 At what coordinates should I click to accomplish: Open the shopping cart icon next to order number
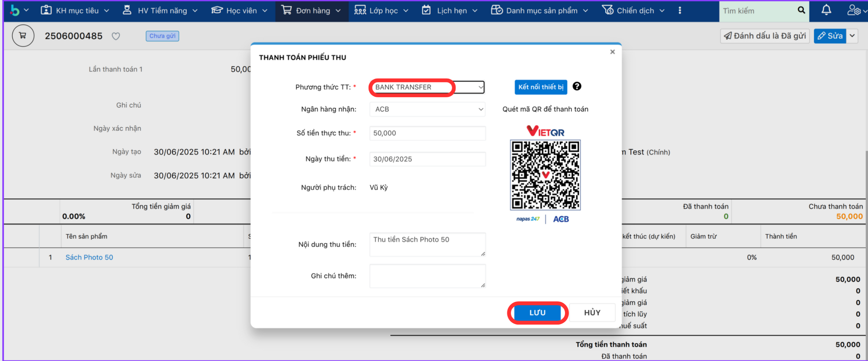click(22, 35)
